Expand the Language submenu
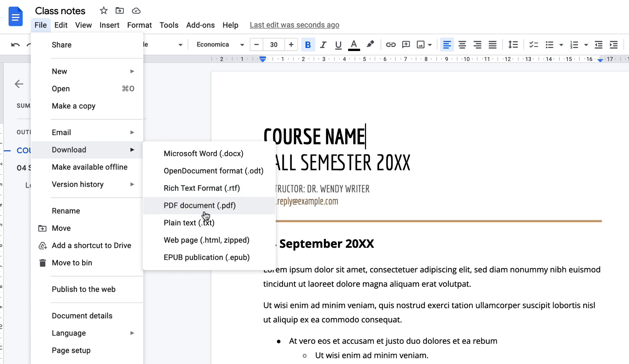Viewport: 629px width, 364px height. pos(87,333)
